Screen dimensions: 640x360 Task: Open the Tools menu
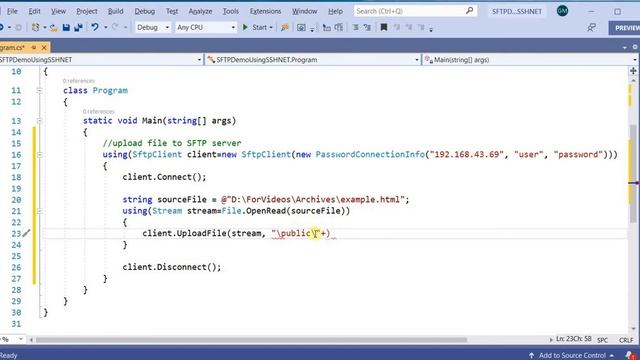pyautogui.click(x=231, y=11)
